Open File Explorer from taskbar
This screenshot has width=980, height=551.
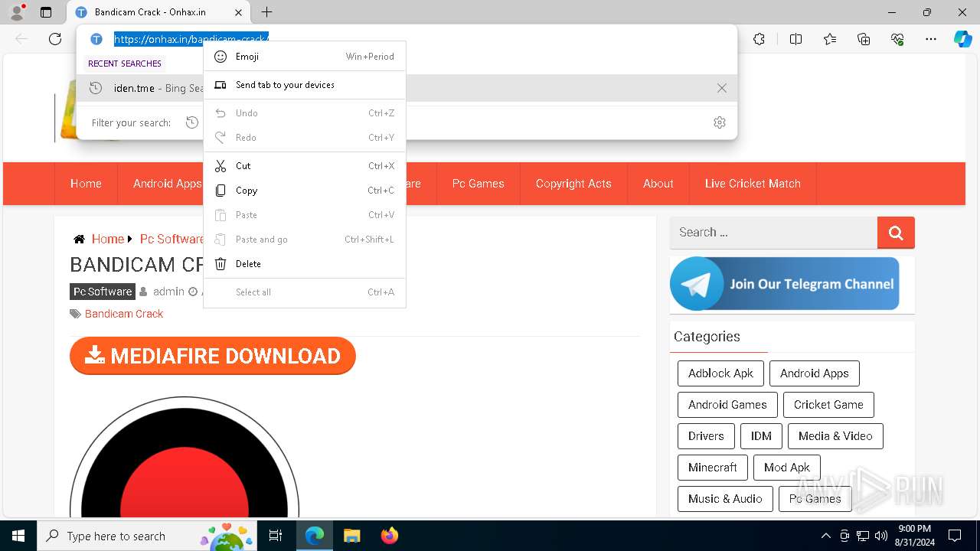[x=351, y=536]
